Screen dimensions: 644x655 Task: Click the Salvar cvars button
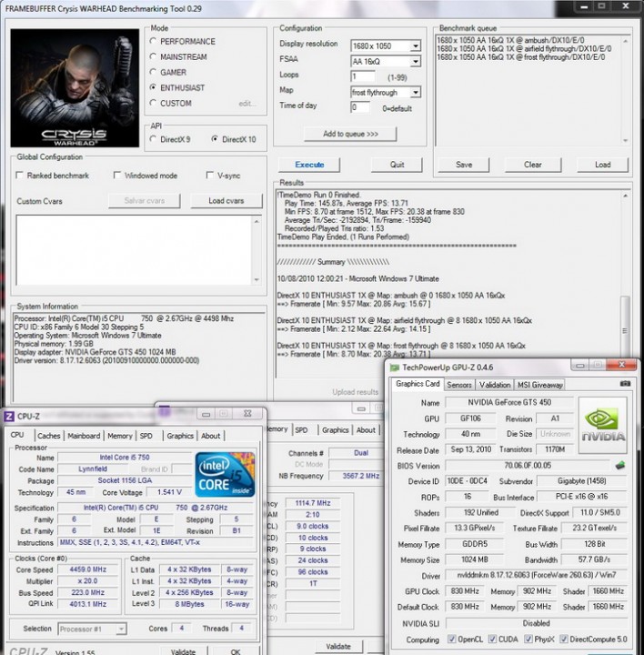click(144, 201)
